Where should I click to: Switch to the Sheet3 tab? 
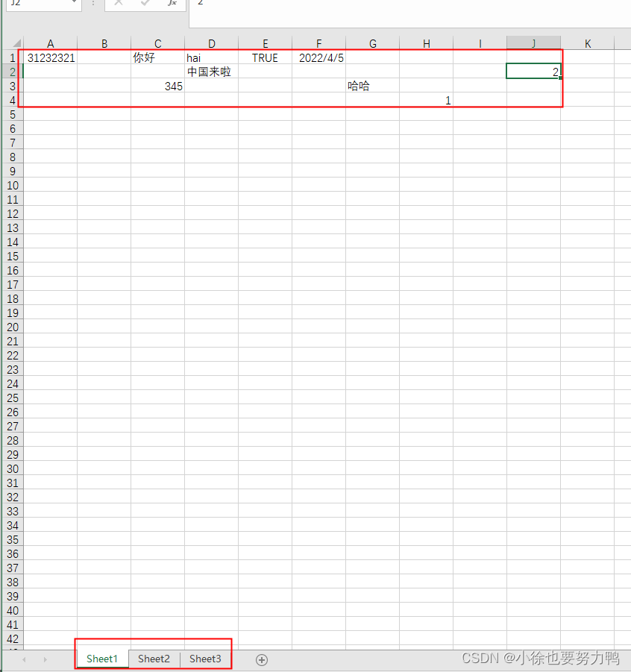coord(205,659)
